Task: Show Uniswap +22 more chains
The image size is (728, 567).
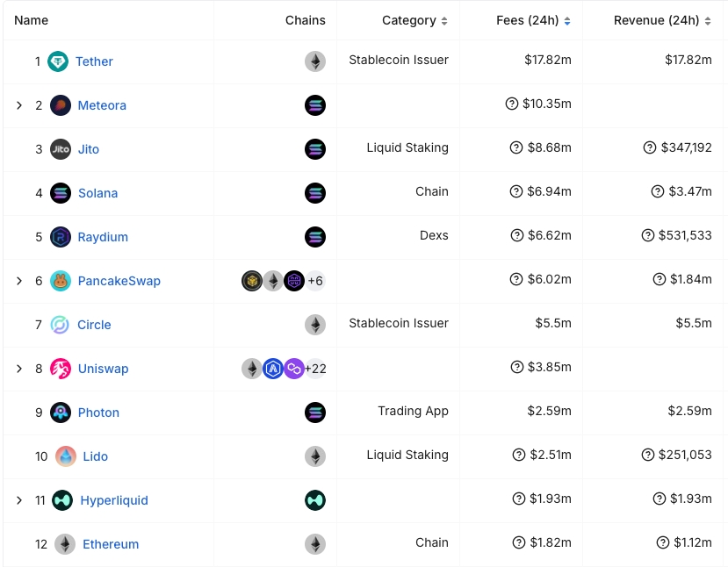Action: click(315, 369)
